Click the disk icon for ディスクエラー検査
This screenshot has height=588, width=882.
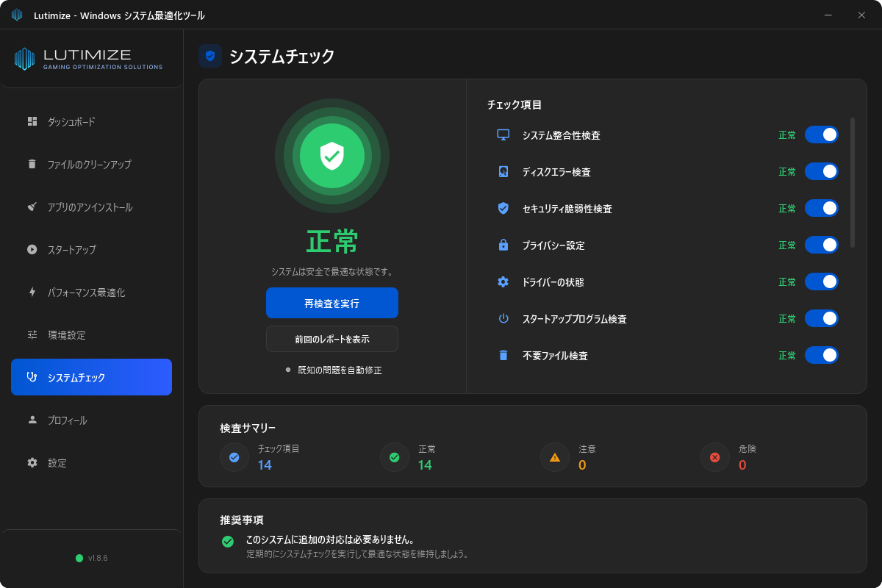coord(503,171)
